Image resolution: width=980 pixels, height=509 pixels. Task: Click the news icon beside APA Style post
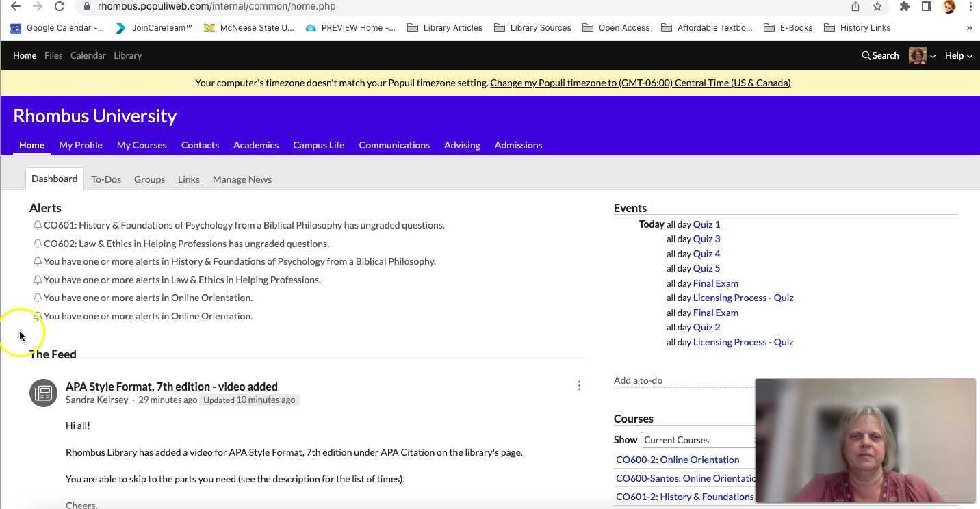click(43, 393)
